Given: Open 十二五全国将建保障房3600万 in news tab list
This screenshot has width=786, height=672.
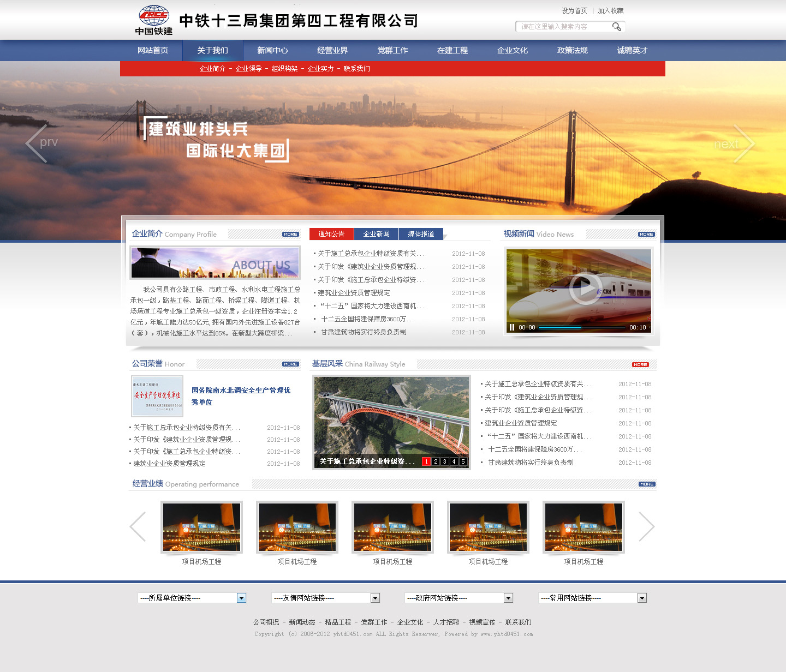Looking at the screenshot, I should point(368,319).
